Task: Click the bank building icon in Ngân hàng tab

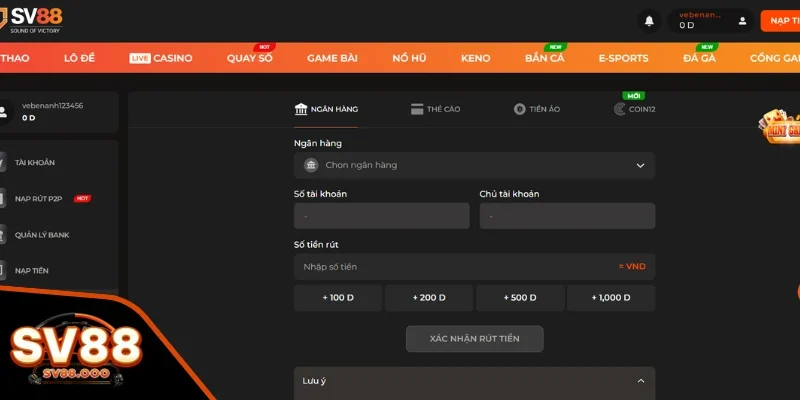Action: tap(301, 109)
